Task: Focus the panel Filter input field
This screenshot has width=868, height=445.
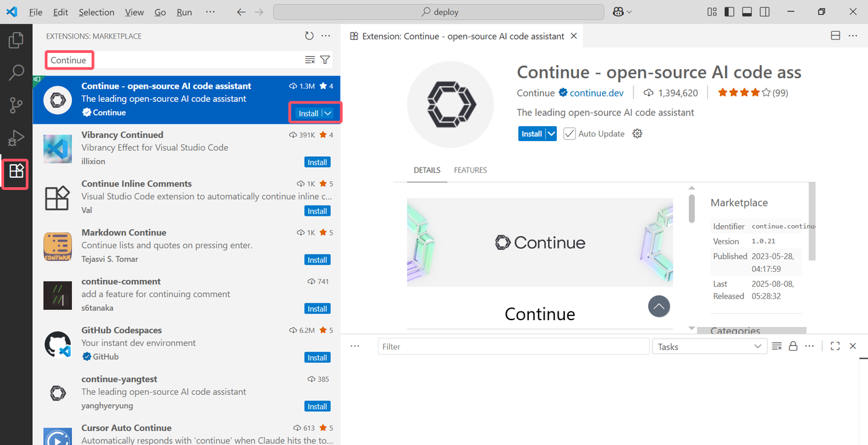Action: point(513,347)
